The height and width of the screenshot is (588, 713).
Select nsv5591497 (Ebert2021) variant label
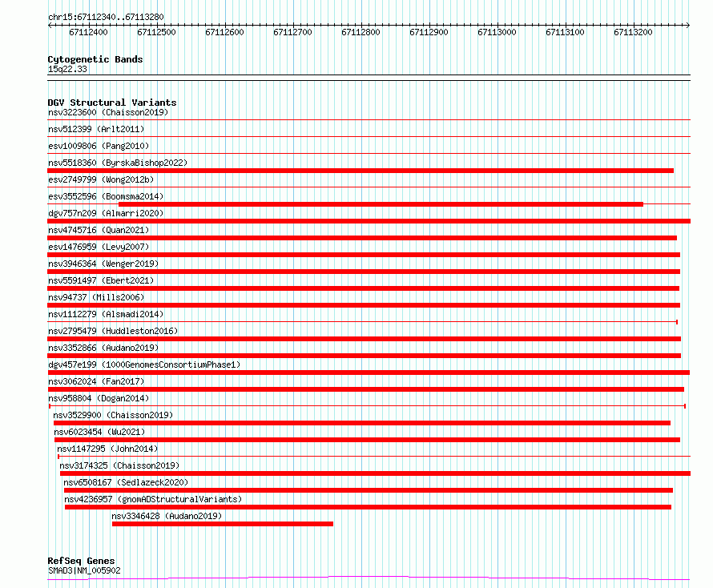click(101, 280)
